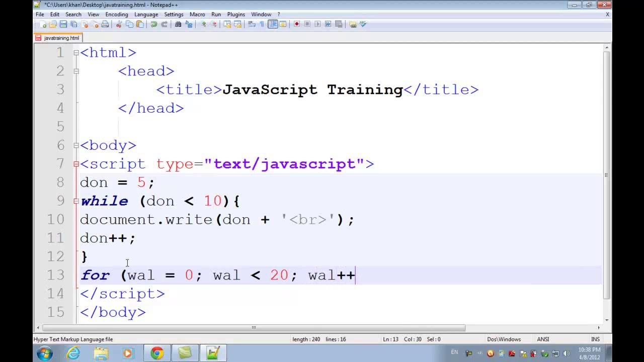Click the 'Ln : 13' status bar entry
The image size is (644, 362).
point(390,339)
